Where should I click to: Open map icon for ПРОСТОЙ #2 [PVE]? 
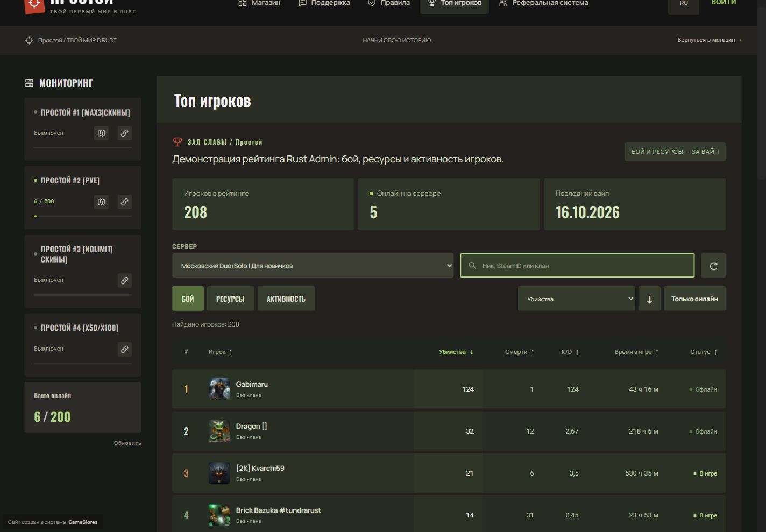coord(101,202)
